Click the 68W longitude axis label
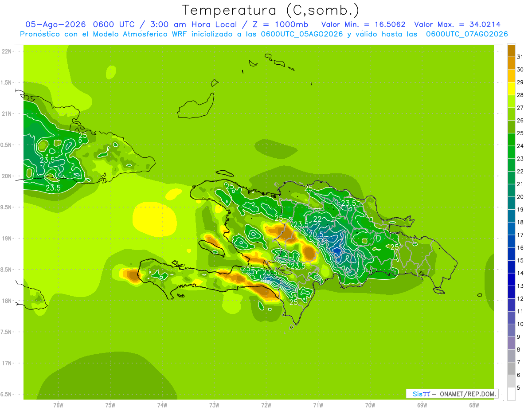Viewport: 532px width, 411px height. click(x=474, y=405)
